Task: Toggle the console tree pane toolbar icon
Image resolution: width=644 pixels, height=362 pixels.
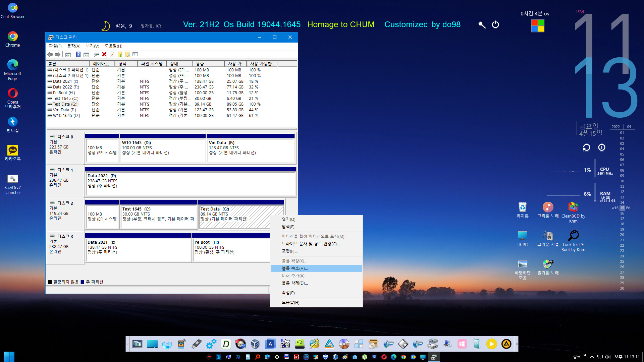Action: click(x=68, y=54)
